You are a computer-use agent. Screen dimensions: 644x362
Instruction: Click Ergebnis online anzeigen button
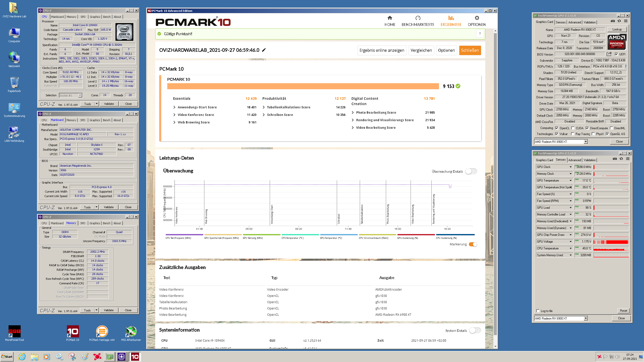(382, 50)
